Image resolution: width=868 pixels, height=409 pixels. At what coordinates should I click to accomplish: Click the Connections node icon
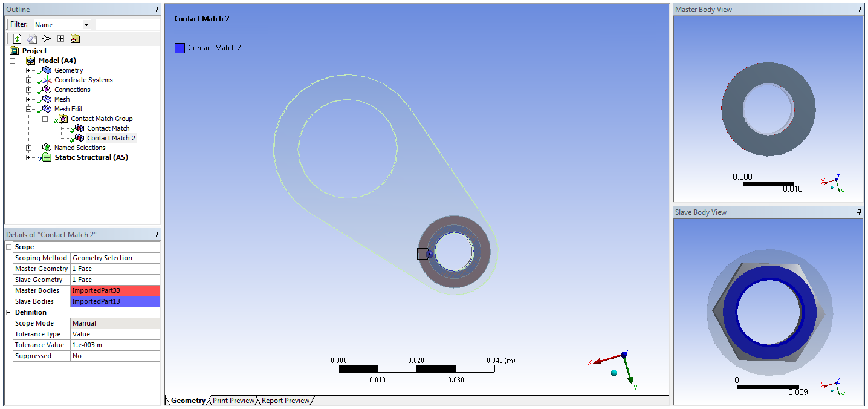coord(47,90)
